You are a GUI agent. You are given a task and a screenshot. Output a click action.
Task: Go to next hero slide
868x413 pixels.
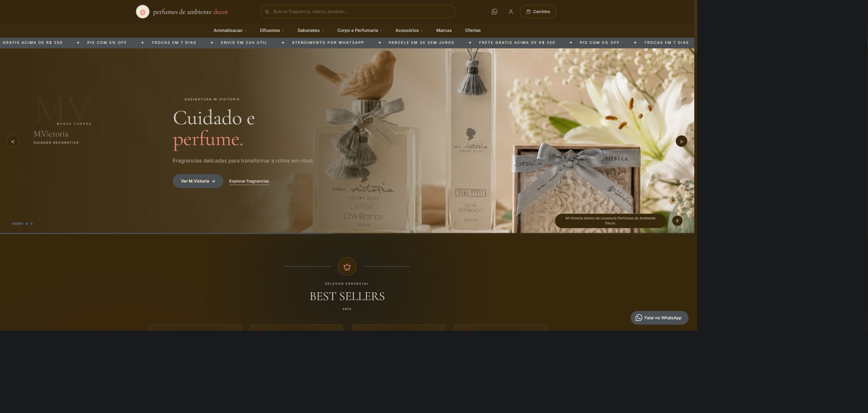[x=681, y=141]
